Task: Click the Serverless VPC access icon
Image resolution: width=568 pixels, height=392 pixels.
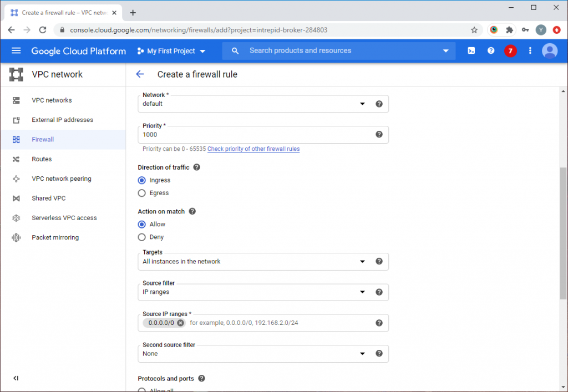Action: point(16,218)
